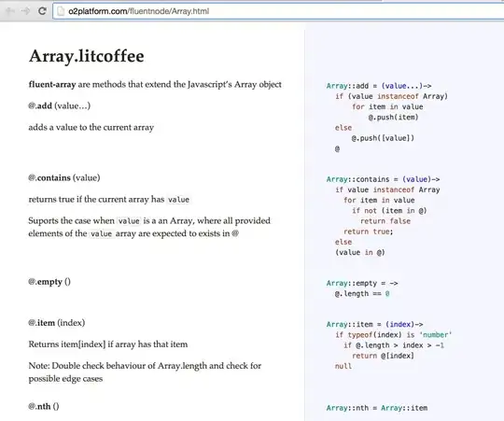Click code line 'Array::contains = (value)->'
The width and height of the screenshot is (504, 421).
coord(384,179)
